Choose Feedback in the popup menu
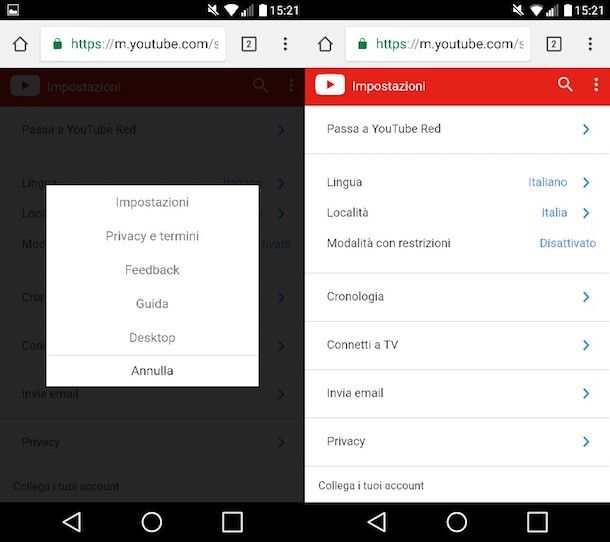The width and height of the screenshot is (610, 542). click(152, 270)
